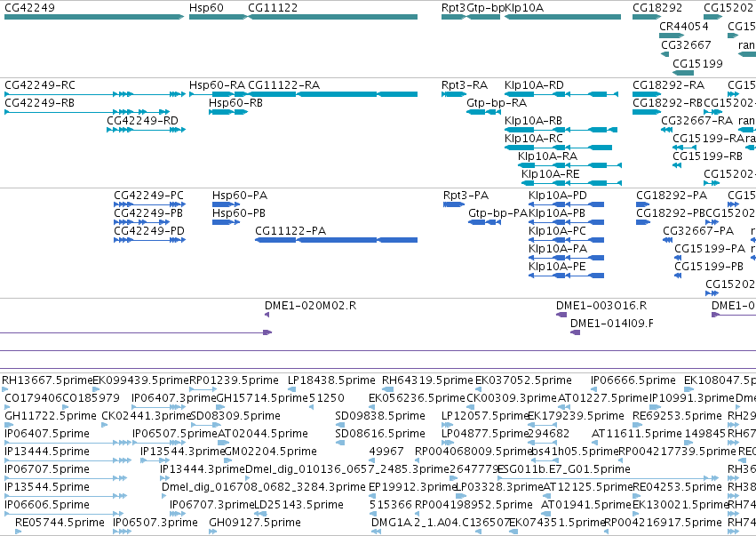Select transcript Klp10A-RB
This screenshot has width=756, height=536.
pyautogui.click(x=561, y=130)
